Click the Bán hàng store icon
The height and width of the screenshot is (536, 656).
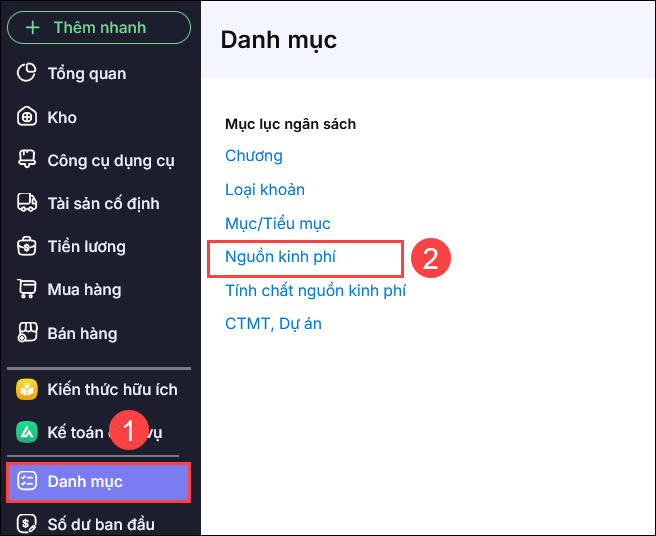pos(27,333)
